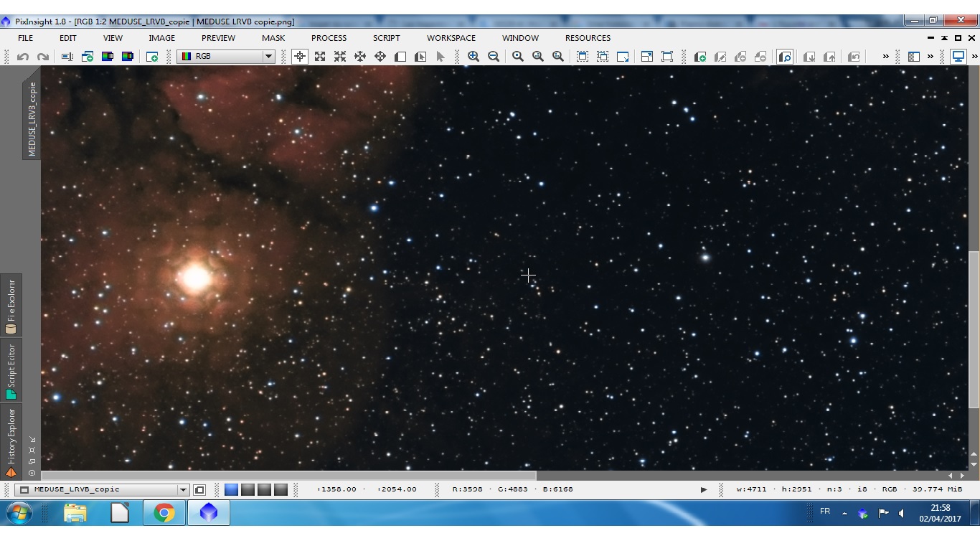Select the outward-arrows mode tool beside the crosshair

[x=320, y=57]
